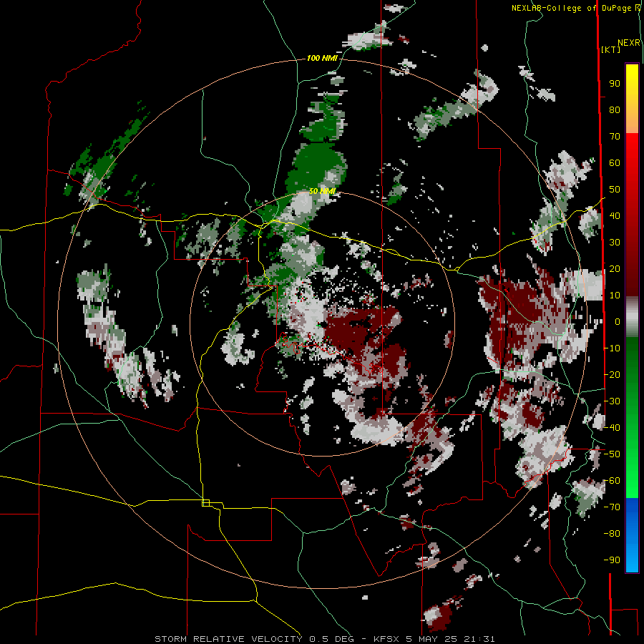
Task: Click the [KT] units label
Action: tap(611, 49)
